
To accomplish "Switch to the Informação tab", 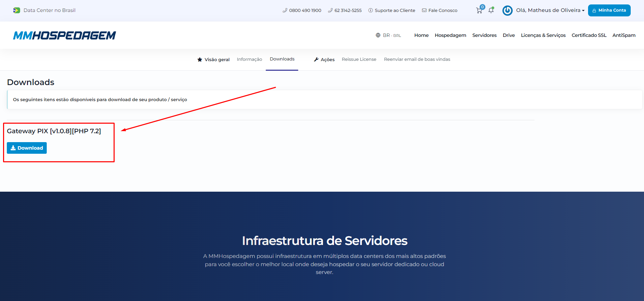I will [249, 59].
